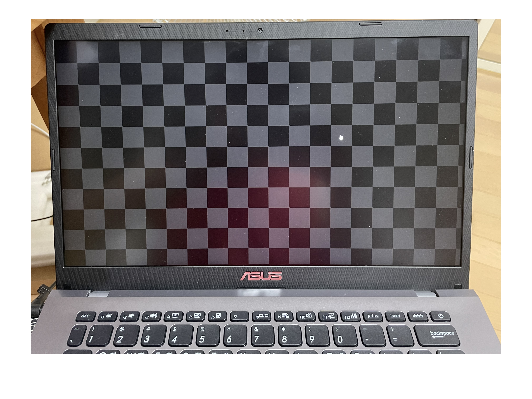The width and height of the screenshot is (532, 399).
Task: Tap the number 5 key
Action: click(x=208, y=335)
